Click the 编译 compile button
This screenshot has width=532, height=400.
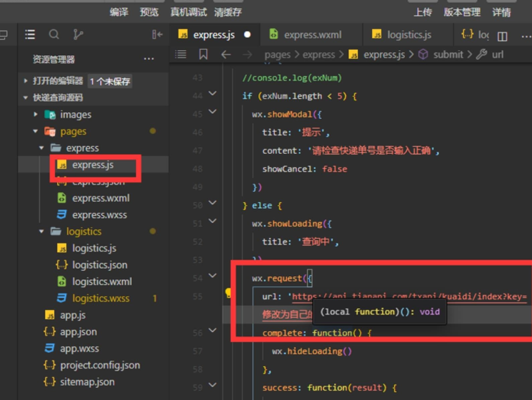coord(119,12)
